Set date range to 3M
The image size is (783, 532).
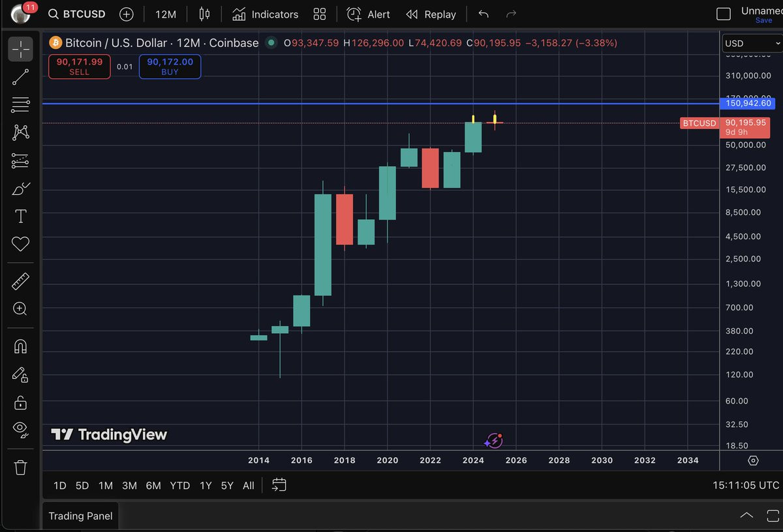129,485
